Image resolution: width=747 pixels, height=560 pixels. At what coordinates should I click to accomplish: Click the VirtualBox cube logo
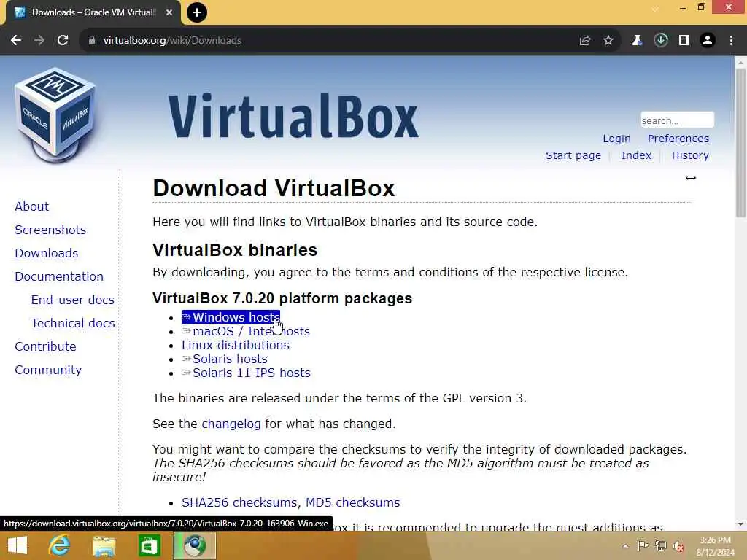(x=55, y=115)
